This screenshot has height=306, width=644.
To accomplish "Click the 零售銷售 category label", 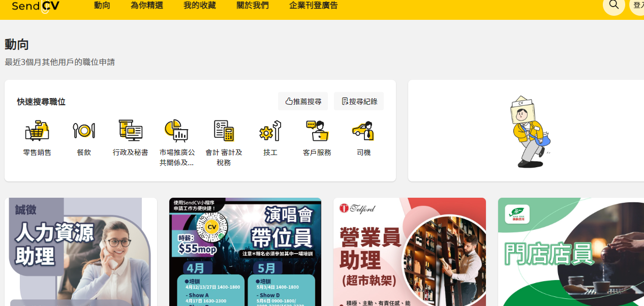I will tap(37, 152).
